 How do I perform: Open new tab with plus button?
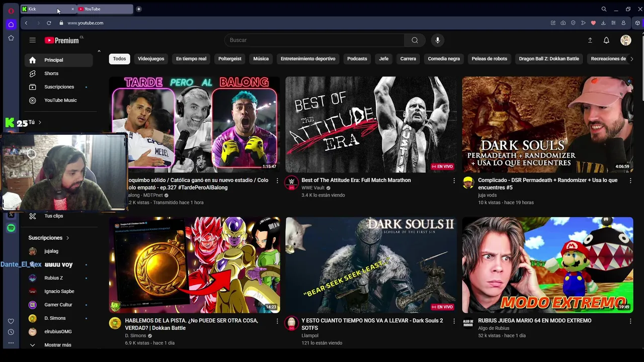click(139, 9)
